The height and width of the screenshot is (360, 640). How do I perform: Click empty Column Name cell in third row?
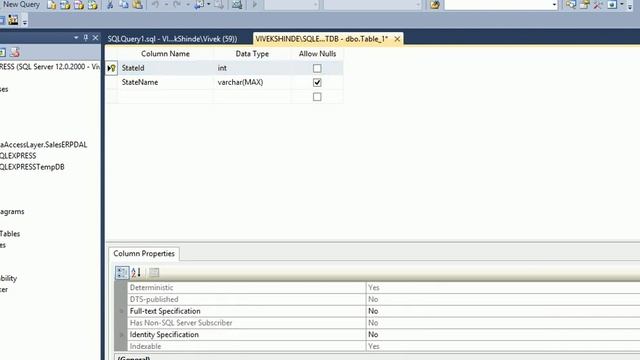pos(165,97)
